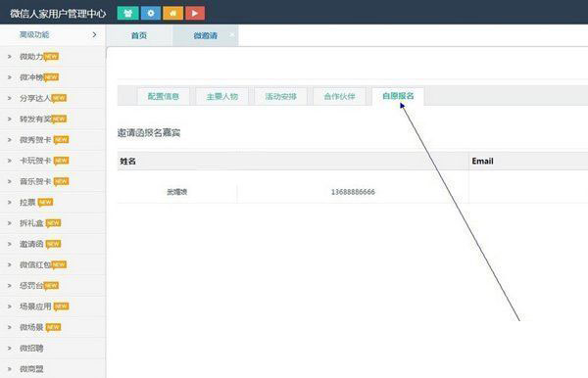
Task: Expand the 音乐贺卡 sidebar item
Action: [53, 181]
